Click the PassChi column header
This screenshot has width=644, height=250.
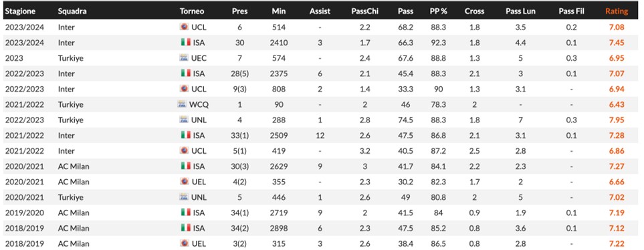click(x=364, y=11)
